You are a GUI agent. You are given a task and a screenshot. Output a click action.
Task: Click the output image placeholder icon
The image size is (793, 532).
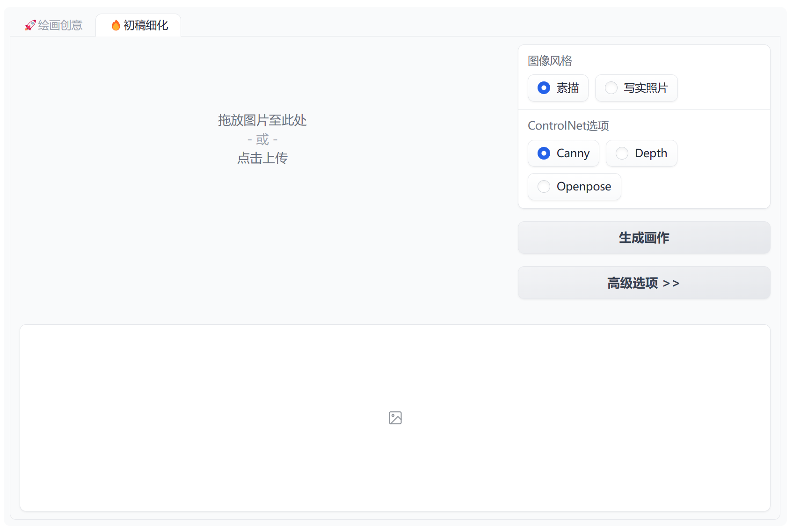(x=395, y=418)
